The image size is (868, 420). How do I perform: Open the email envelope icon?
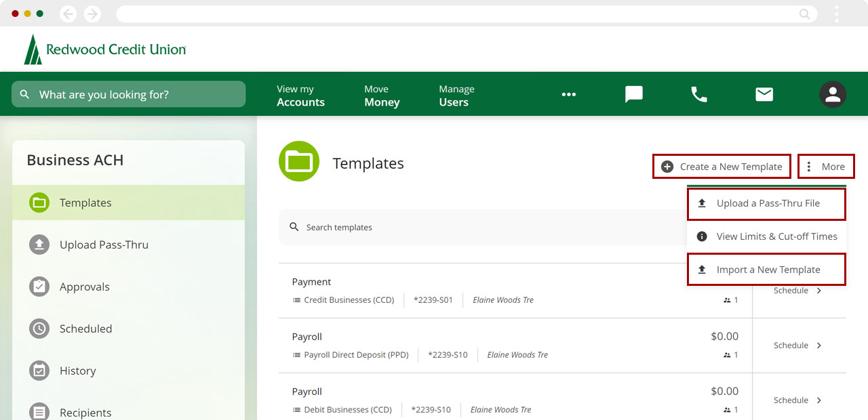pyautogui.click(x=764, y=94)
